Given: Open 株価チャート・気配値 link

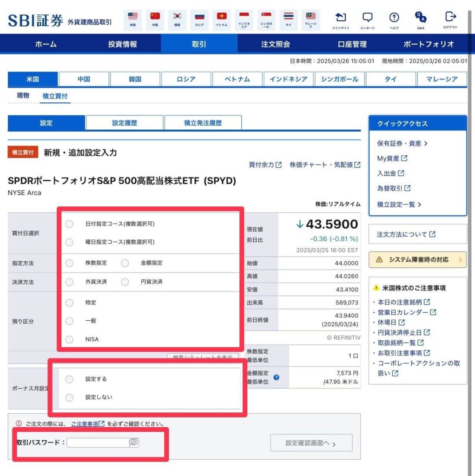Looking at the screenshot, I should pyautogui.click(x=325, y=165).
